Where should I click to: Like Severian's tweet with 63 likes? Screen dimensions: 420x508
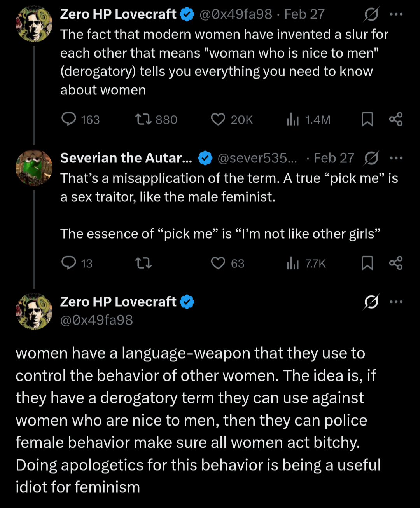218,263
